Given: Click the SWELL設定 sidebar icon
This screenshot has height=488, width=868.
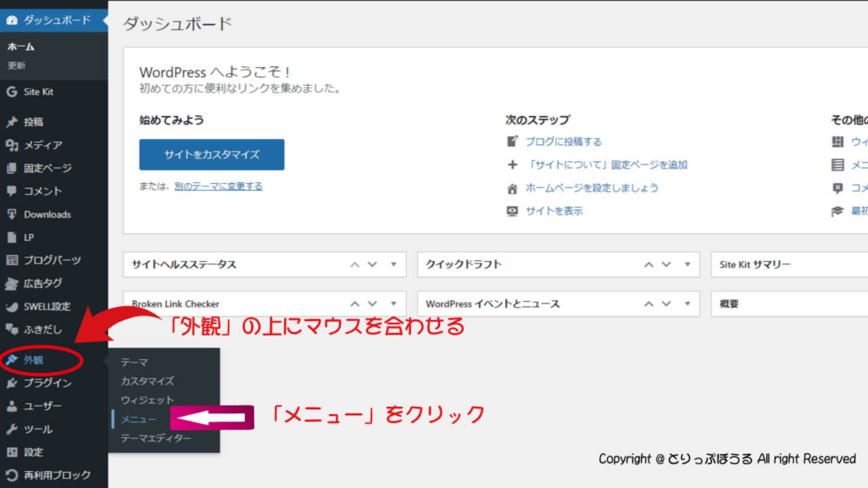Looking at the screenshot, I should click(x=12, y=307).
